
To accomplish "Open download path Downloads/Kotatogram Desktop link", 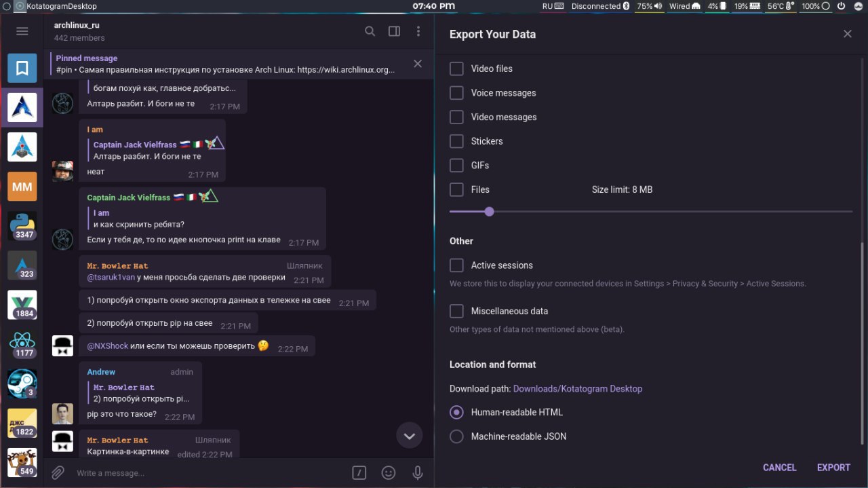I will tap(577, 389).
